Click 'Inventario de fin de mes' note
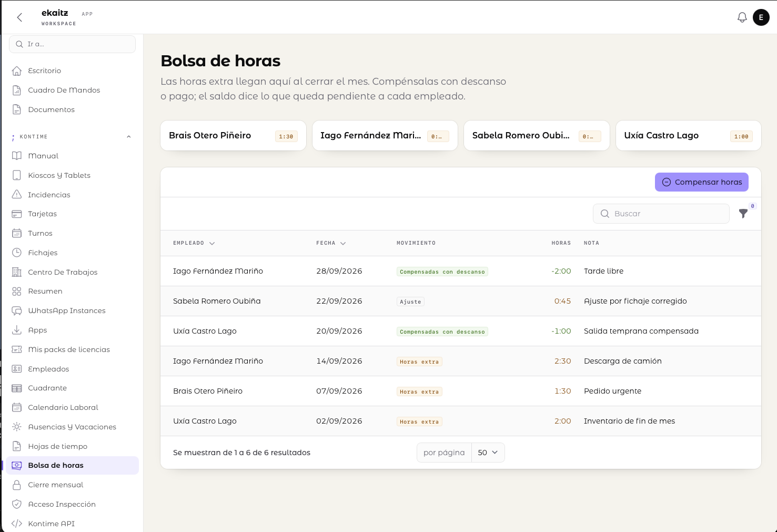 (x=629, y=421)
